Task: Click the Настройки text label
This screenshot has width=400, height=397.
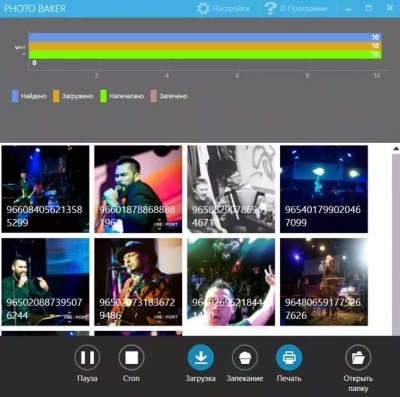Action: tap(231, 9)
